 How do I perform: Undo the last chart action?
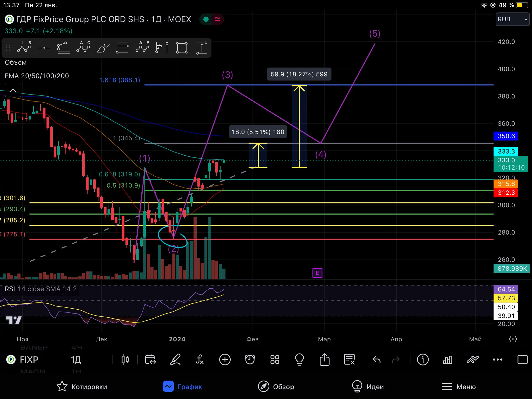[377, 360]
